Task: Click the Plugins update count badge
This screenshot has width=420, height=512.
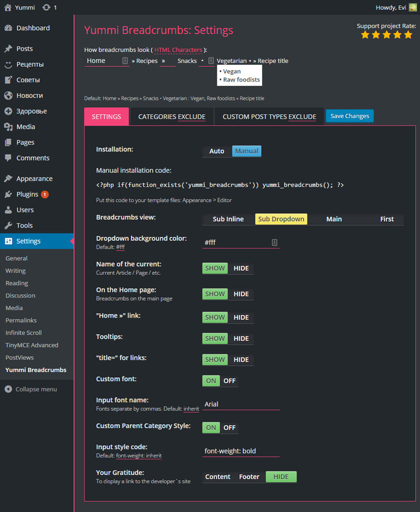Action: (45, 194)
